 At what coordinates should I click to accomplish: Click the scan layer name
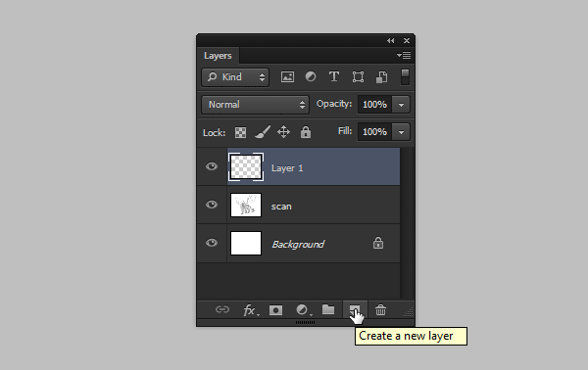281,207
